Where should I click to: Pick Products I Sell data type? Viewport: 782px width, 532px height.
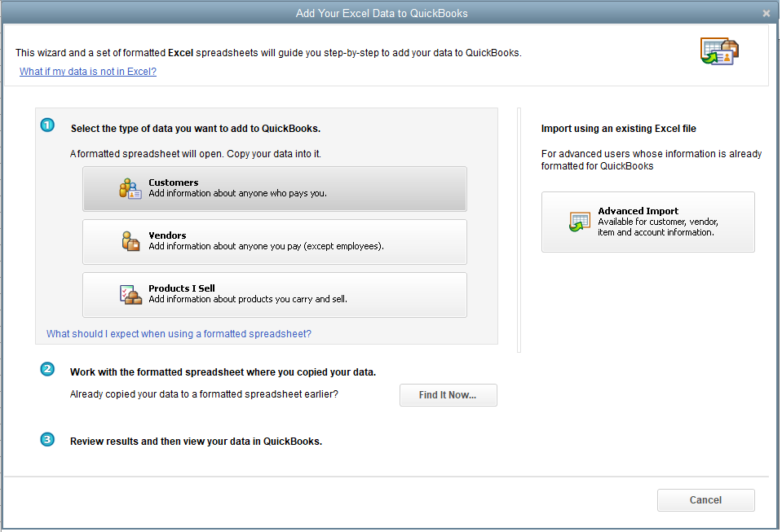point(274,295)
